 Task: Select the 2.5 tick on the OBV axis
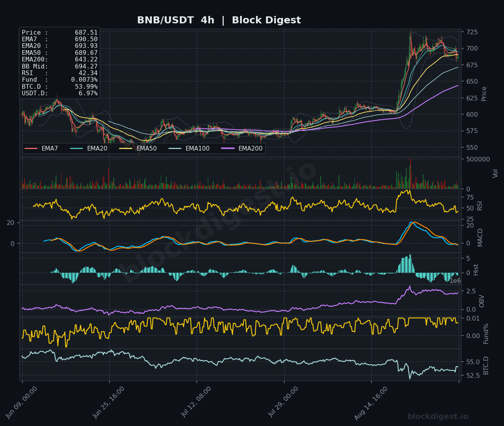pyautogui.click(x=471, y=291)
